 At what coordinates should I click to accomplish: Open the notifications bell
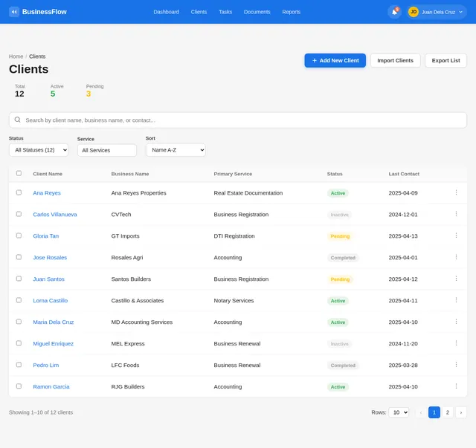pyautogui.click(x=394, y=12)
